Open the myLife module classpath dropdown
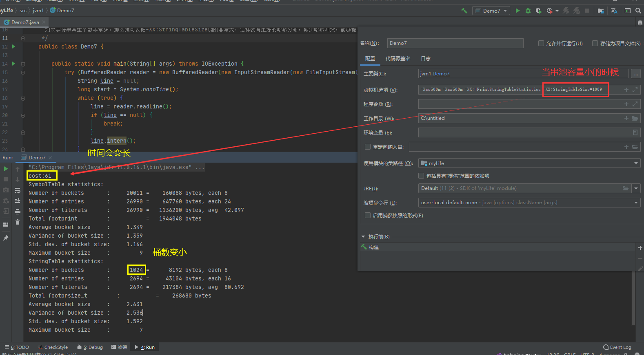This screenshot has width=644, height=355. (x=529, y=163)
